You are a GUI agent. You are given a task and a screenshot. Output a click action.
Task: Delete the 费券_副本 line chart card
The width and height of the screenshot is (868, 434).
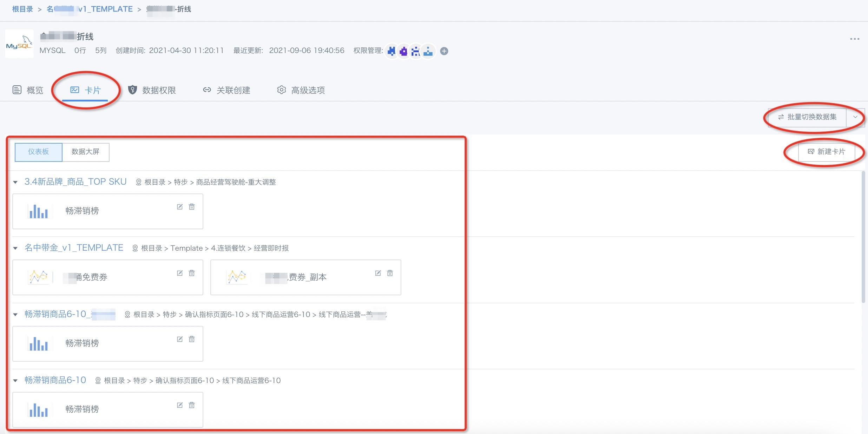click(390, 273)
